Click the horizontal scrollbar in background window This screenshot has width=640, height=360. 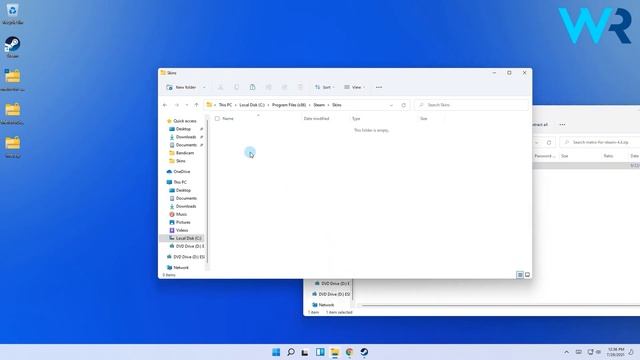pyautogui.click(x=500, y=305)
